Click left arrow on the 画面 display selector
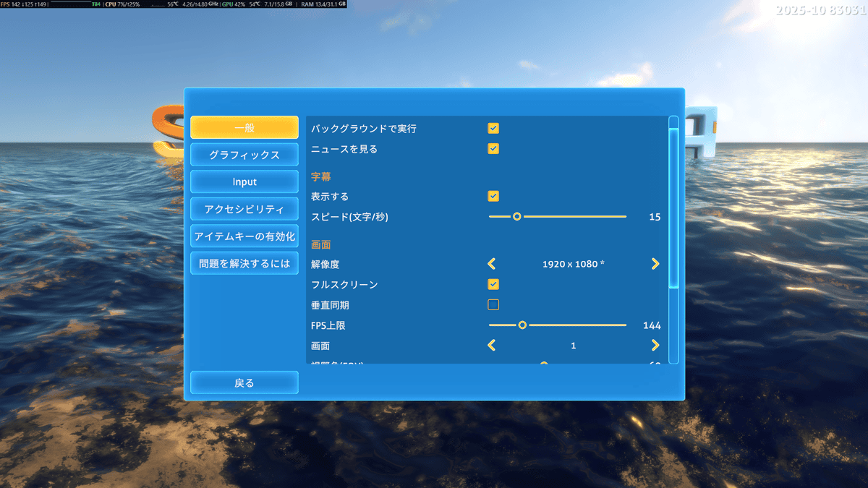 click(x=492, y=346)
